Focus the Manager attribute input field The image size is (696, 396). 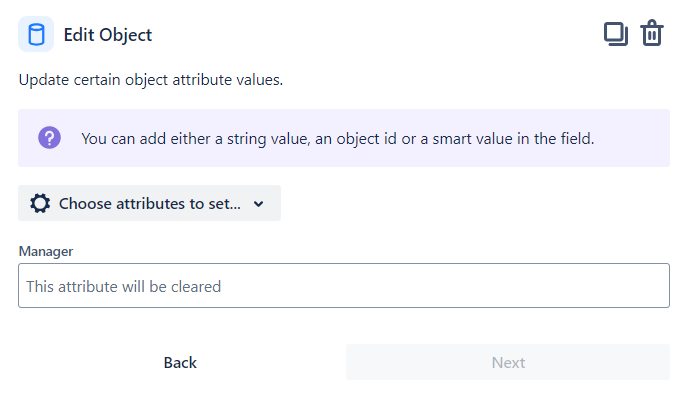344,285
